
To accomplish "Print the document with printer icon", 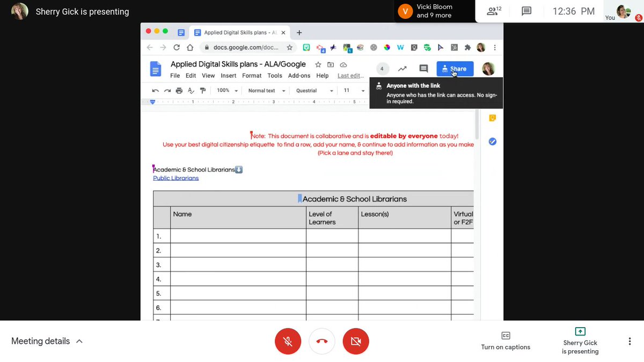I will (x=179, y=91).
